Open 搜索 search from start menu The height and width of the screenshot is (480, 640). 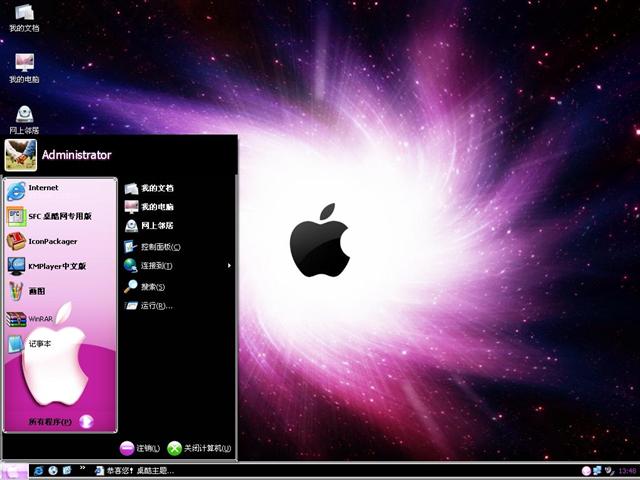pos(145,287)
